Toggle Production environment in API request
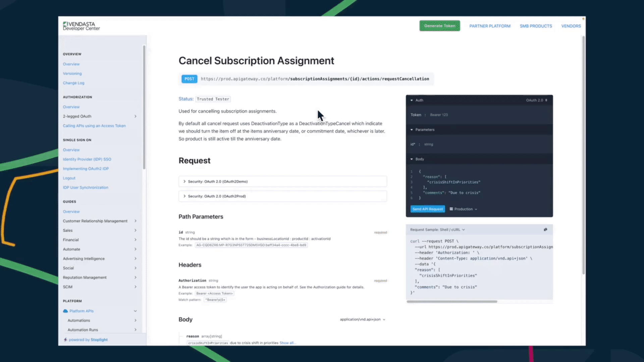 463,208
